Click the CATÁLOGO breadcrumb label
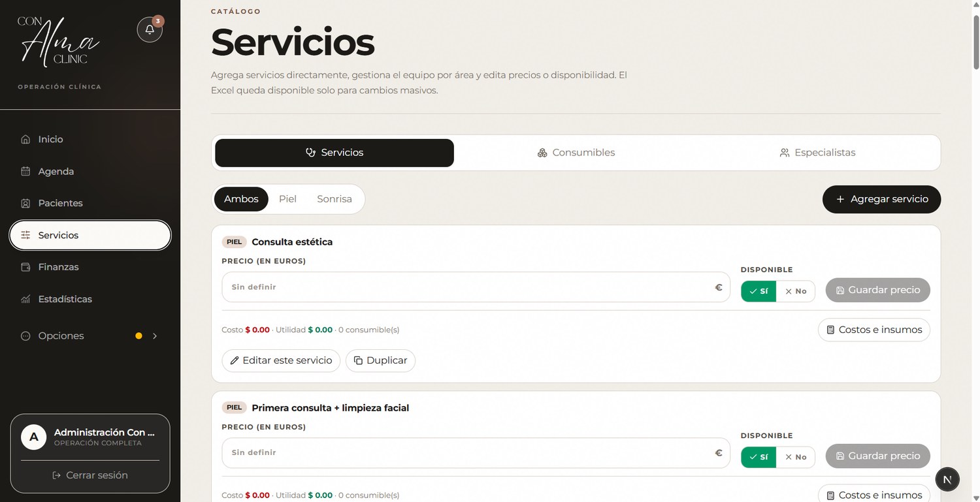 click(236, 12)
